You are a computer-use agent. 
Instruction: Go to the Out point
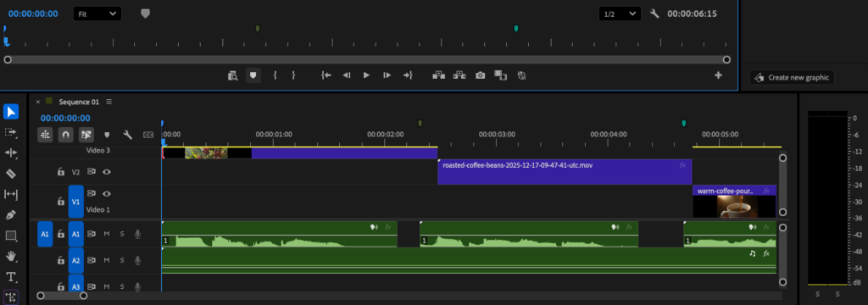pyautogui.click(x=408, y=75)
